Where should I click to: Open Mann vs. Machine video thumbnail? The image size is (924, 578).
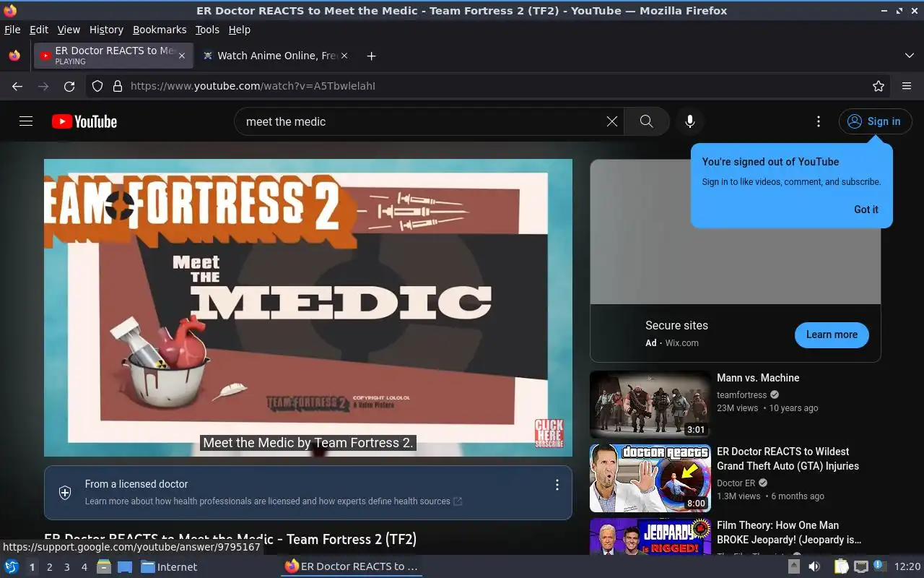pos(650,405)
